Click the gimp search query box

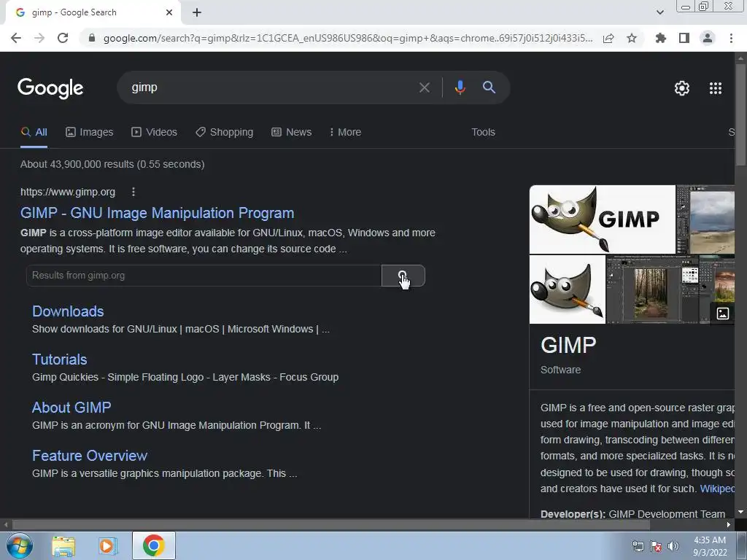(x=267, y=87)
